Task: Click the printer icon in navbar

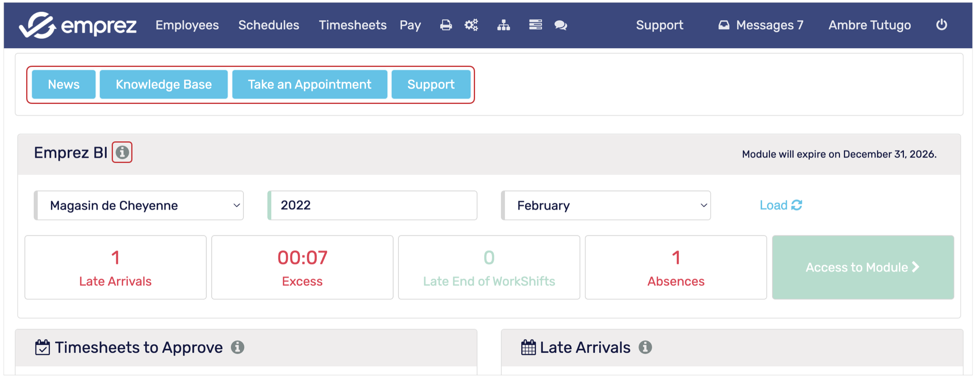Action: pos(446,25)
